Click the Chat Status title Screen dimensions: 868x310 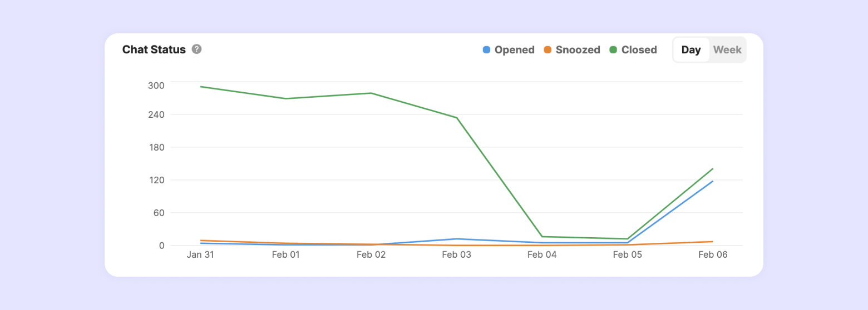click(154, 49)
